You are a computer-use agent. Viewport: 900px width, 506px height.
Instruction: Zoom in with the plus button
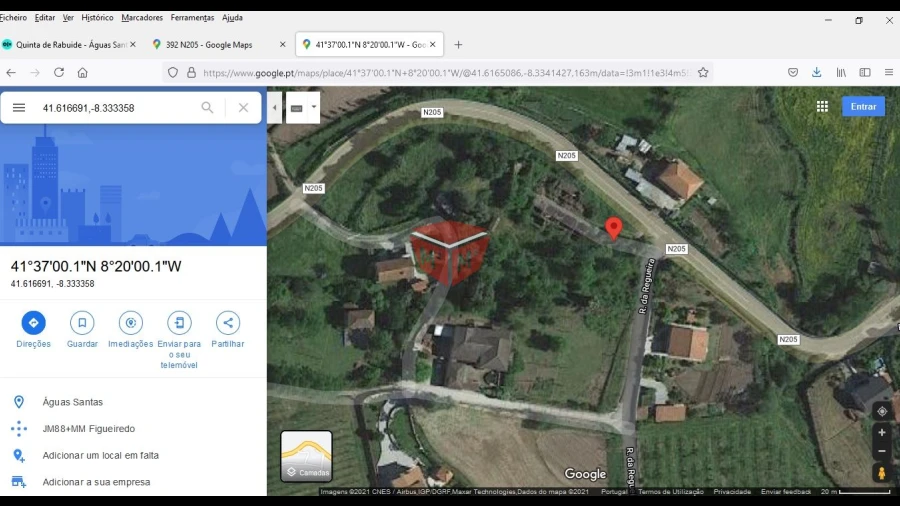pyautogui.click(x=881, y=433)
